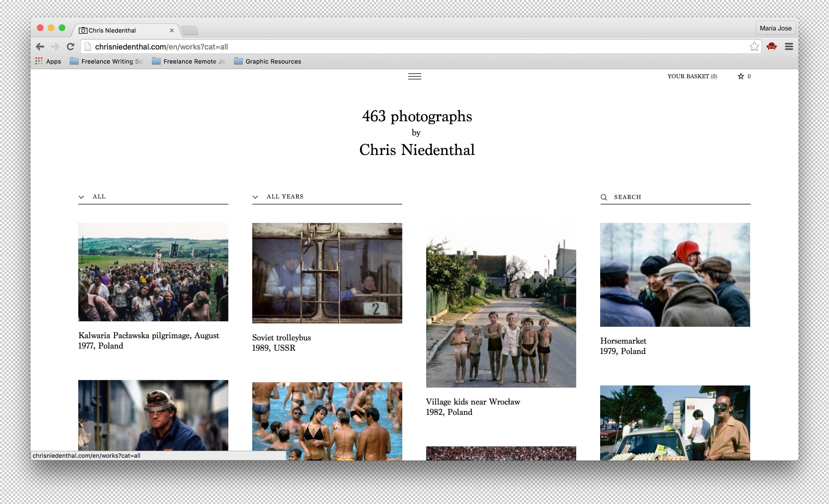
Task: Open Soviet trolleybus photo thumbnail
Action: click(x=327, y=273)
